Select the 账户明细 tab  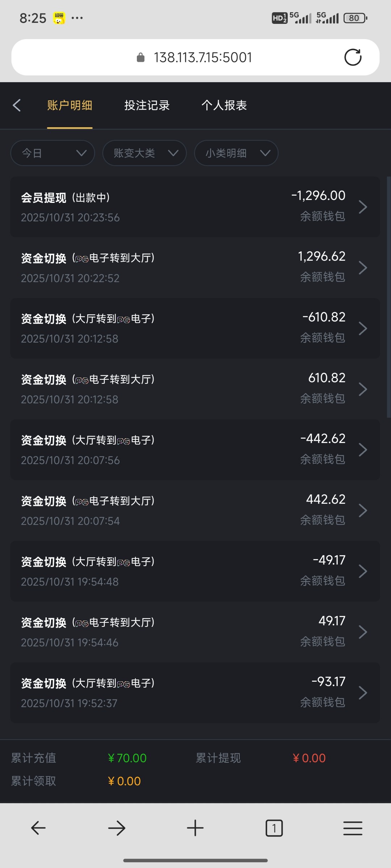click(70, 105)
